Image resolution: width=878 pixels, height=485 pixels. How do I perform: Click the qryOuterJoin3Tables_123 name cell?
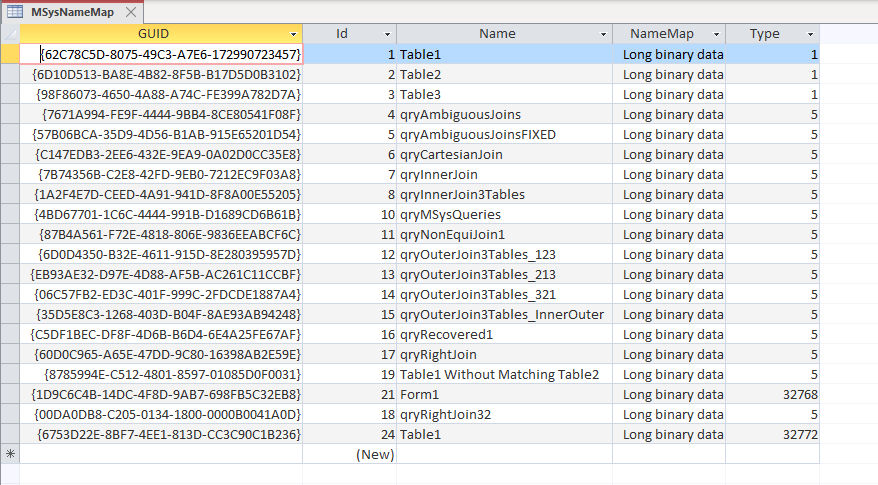pyautogui.click(x=505, y=254)
